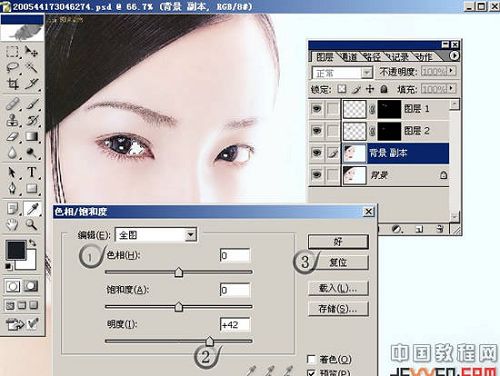
Task: Click the 复位 reset button
Action: tap(338, 263)
